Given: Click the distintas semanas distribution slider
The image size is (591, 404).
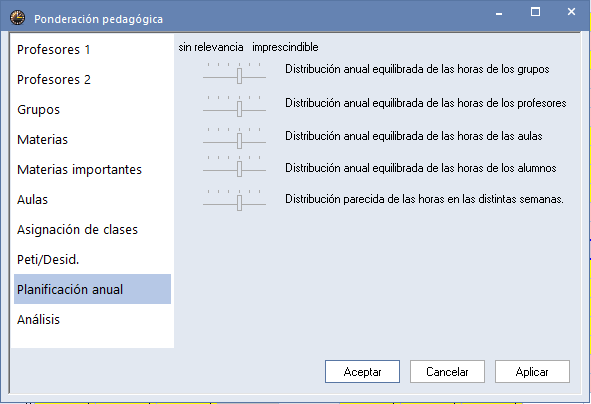Looking at the screenshot, I should click(234, 200).
